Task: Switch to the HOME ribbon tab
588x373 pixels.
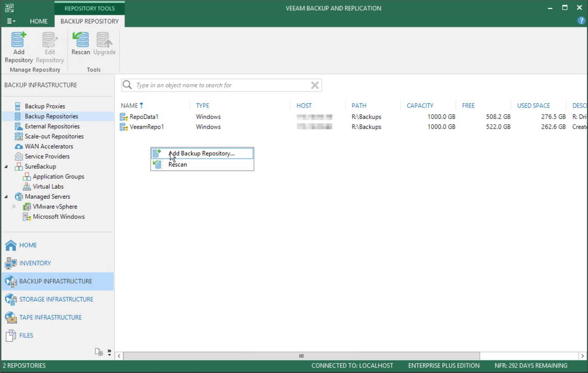Action: 38,21
